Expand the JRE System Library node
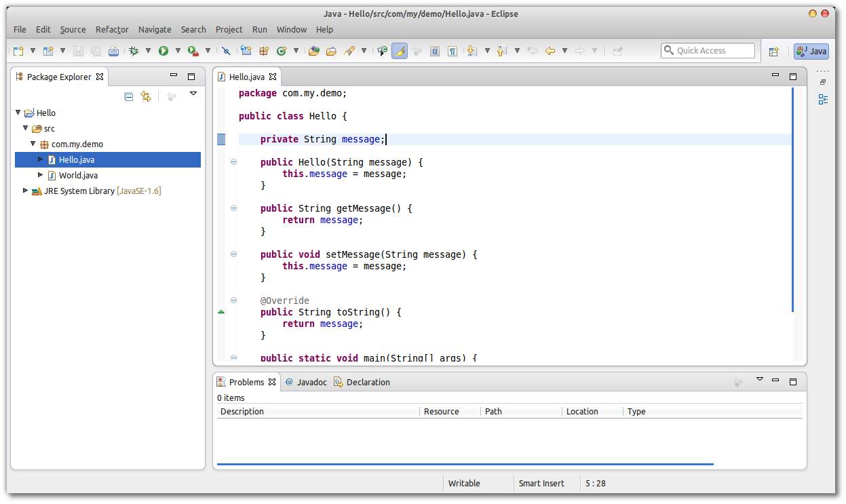 (26, 191)
